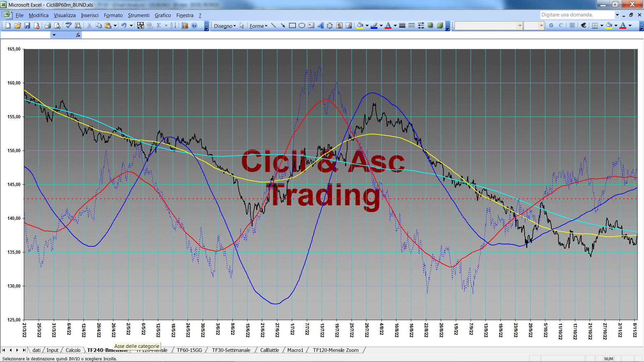The width and height of the screenshot is (644, 362).
Task: Click the AutoSum sigma icon
Action: [159, 25]
